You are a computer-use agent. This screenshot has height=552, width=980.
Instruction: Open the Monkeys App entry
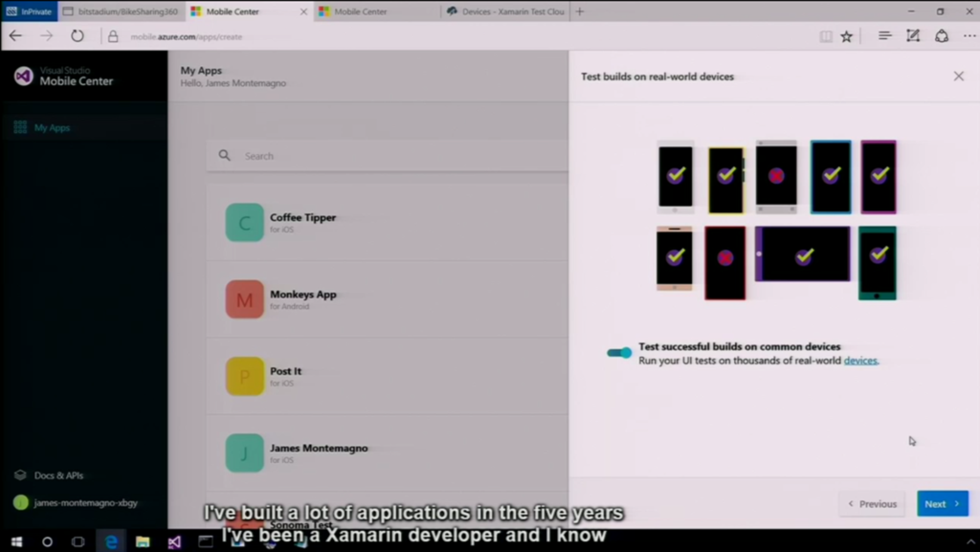pyautogui.click(x=388, y=299)
